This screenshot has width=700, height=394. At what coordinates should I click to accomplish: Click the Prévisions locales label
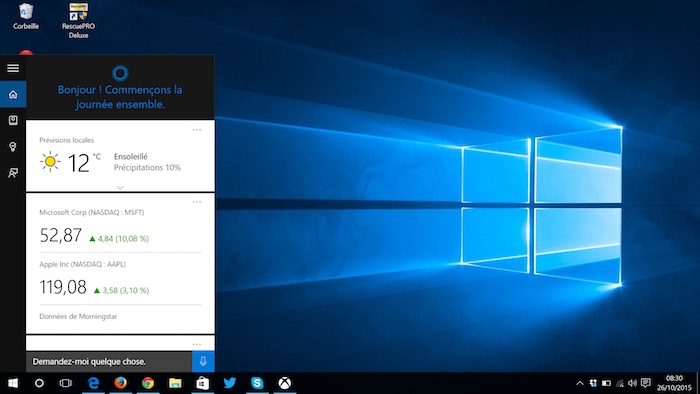(x=67, y=140)
